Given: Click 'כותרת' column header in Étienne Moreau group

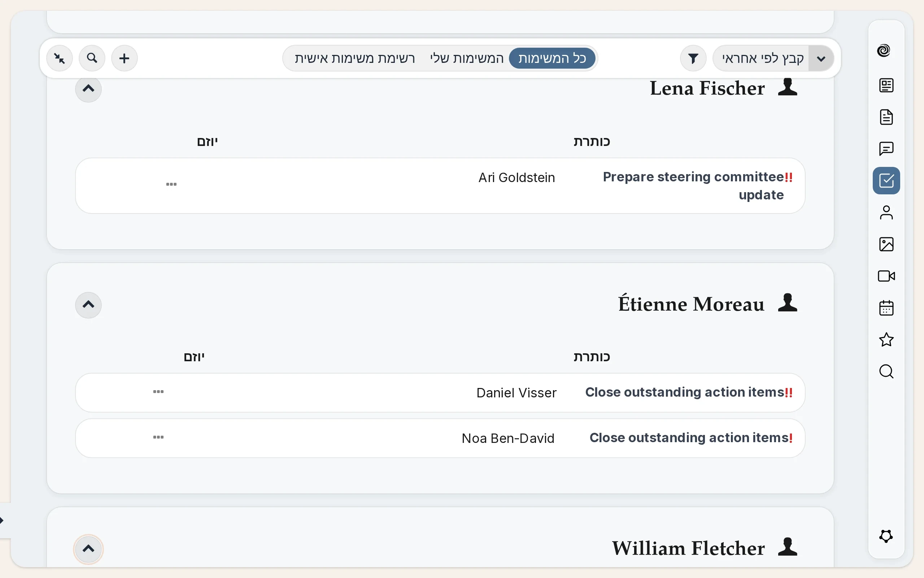Looking at the screenshot, I should [592, 357].
